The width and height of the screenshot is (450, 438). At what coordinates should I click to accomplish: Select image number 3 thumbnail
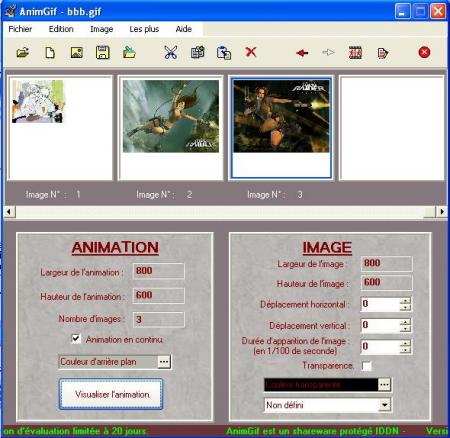[281, 128]
